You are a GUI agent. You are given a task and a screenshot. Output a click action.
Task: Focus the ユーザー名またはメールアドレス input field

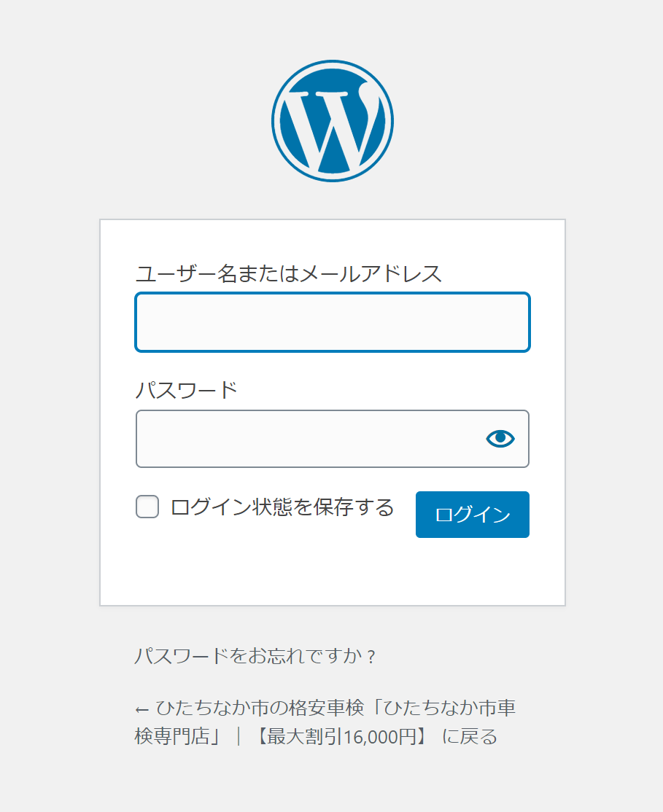pyautogui.click(x=333, y=322)
